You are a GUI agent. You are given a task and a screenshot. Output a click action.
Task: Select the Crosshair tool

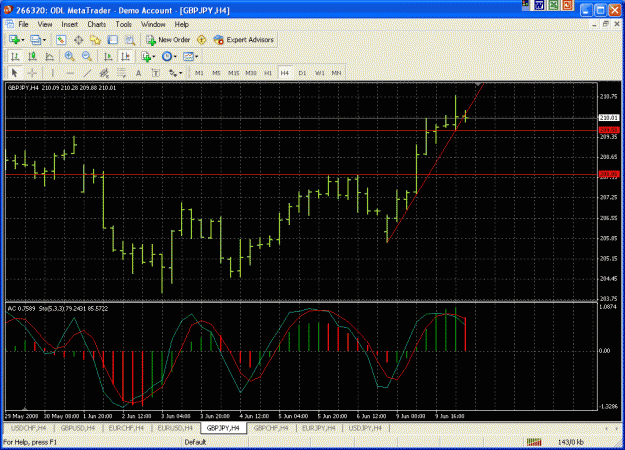(32, 73)
